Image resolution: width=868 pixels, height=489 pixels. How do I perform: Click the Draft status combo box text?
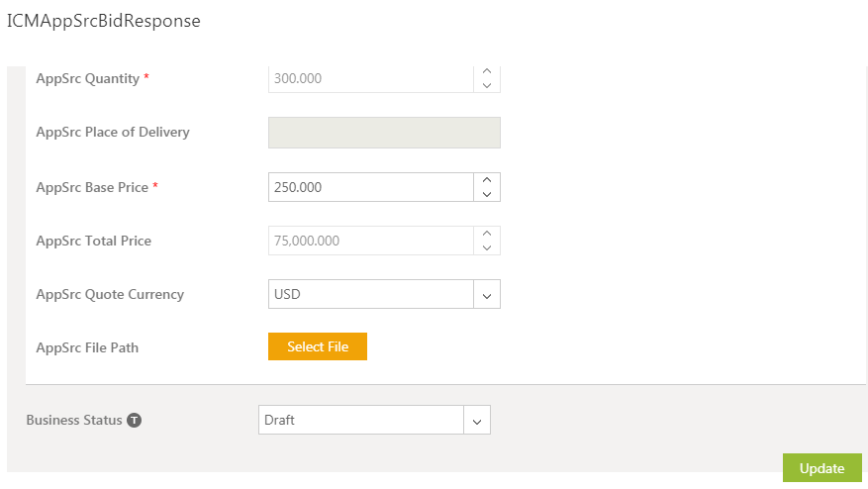coord(279,420)
